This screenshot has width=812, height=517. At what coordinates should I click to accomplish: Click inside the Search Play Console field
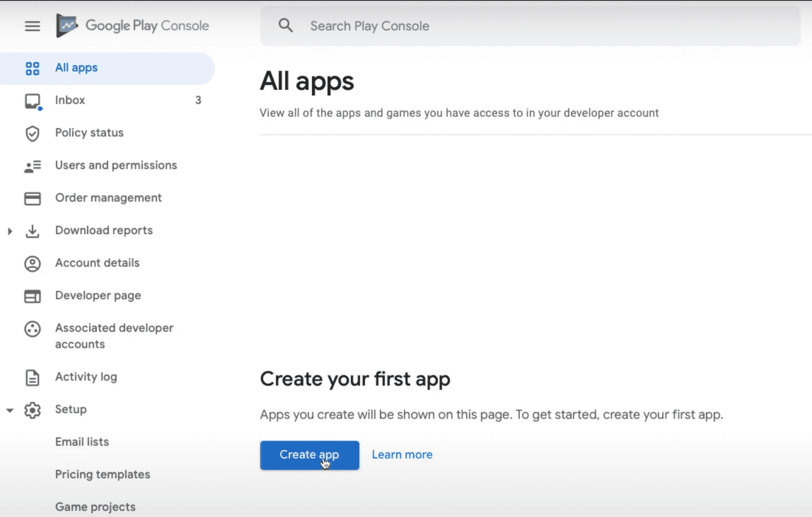pyautogui.click(x=424, y=26)
